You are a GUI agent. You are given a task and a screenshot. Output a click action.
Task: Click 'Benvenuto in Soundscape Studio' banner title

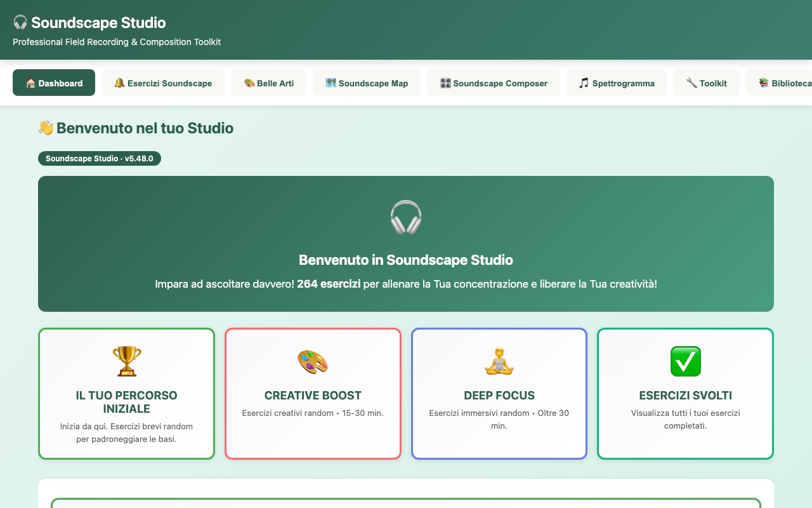pos(406,260)
